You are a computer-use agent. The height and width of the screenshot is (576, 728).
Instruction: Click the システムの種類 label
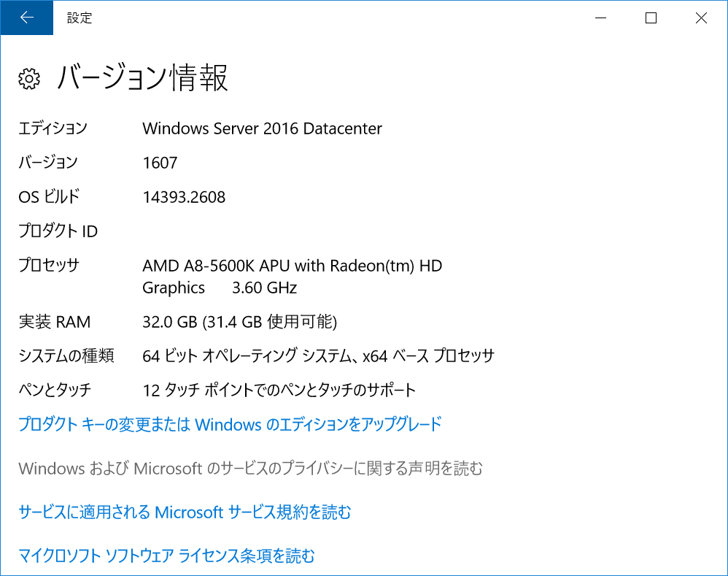66,356
